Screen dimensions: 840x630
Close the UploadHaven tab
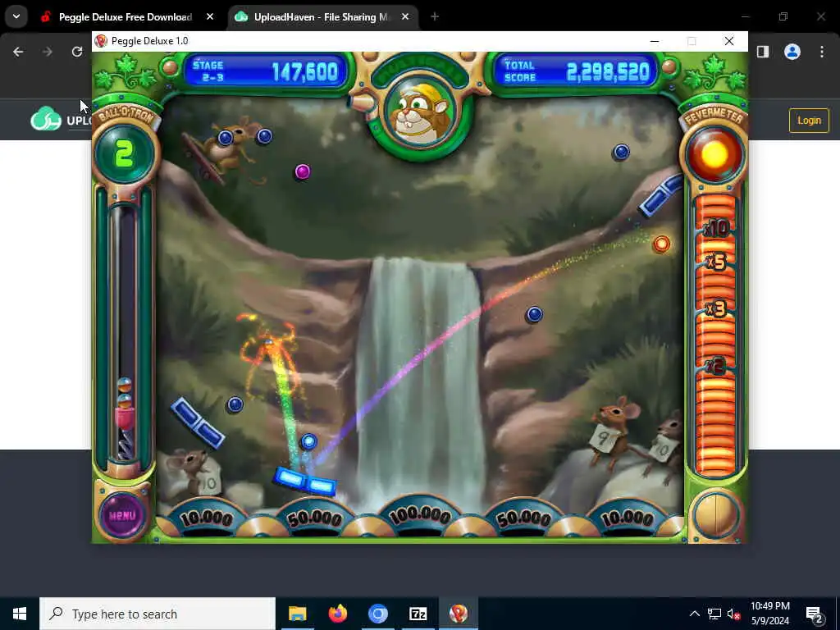405,17
